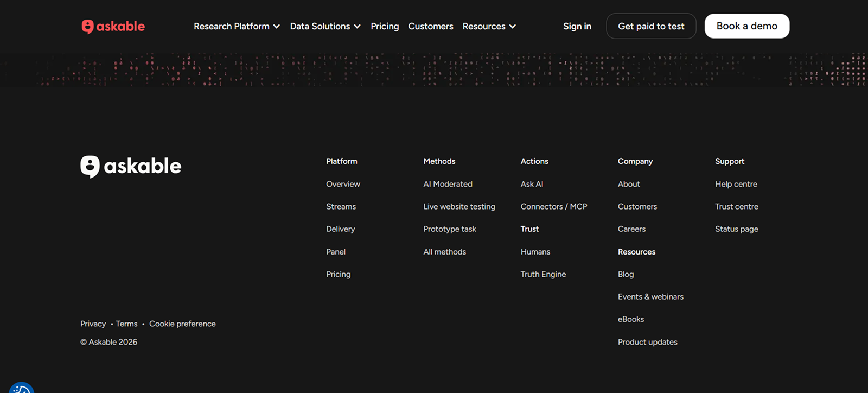This screenshot has height=393, width=868.
Task: Click the Book a demo button
Action: pyautogui.click(x=746, y=26)
